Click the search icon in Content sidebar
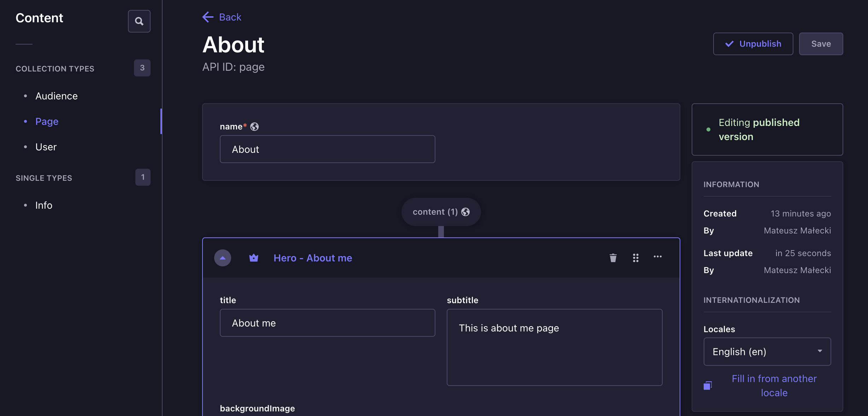The width and height of the screenshot is (868, 416). tap(139, 21)
